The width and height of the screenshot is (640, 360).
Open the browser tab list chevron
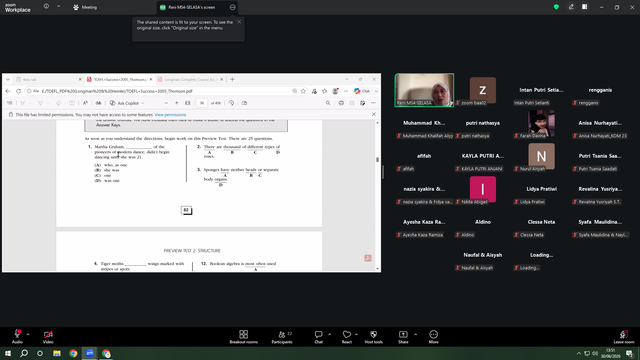(x=7, y=80)
